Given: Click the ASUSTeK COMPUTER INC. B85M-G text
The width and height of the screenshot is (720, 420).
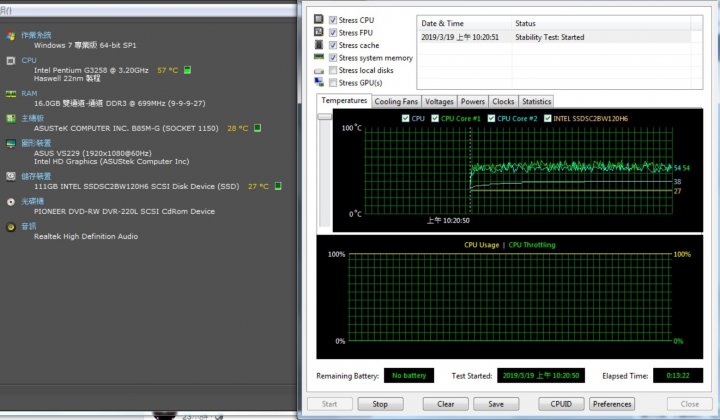Looking at the screenshot, I should [126, 129].
